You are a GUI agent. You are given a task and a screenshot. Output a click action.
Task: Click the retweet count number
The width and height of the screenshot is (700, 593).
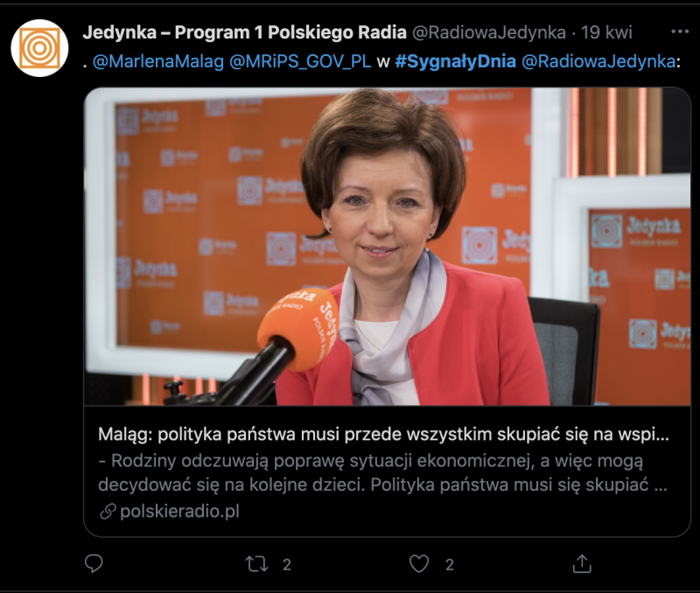point(287,565)
